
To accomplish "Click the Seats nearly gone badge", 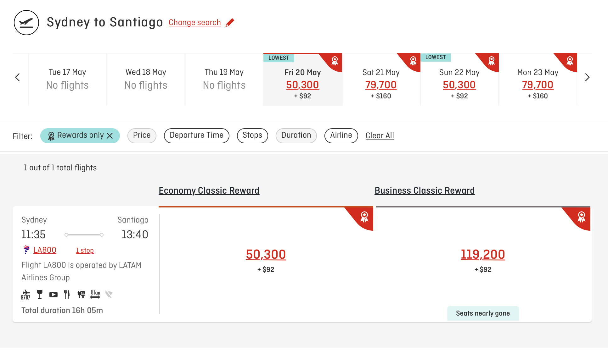I will pyautogui.click(x=483, y=313).
